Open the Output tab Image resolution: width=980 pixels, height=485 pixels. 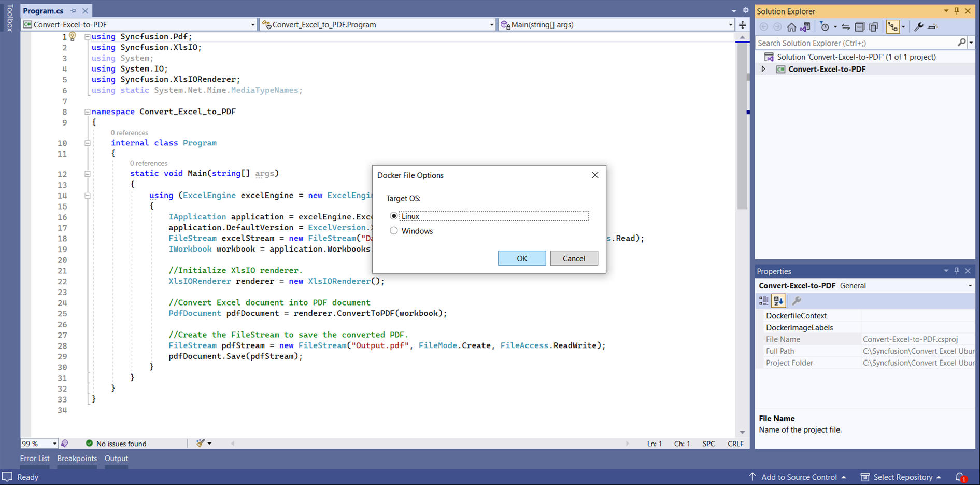[116, 459]
